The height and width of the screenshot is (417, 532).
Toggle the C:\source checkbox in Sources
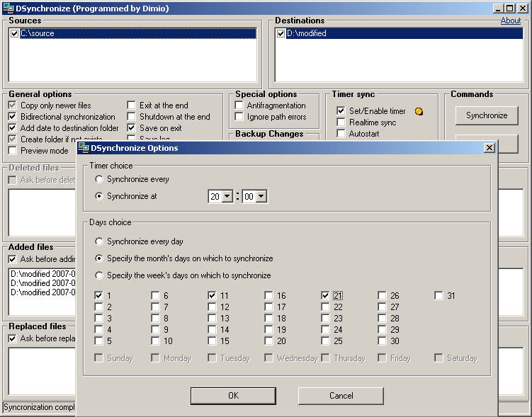pyautogui.click(x=15, y=33)
